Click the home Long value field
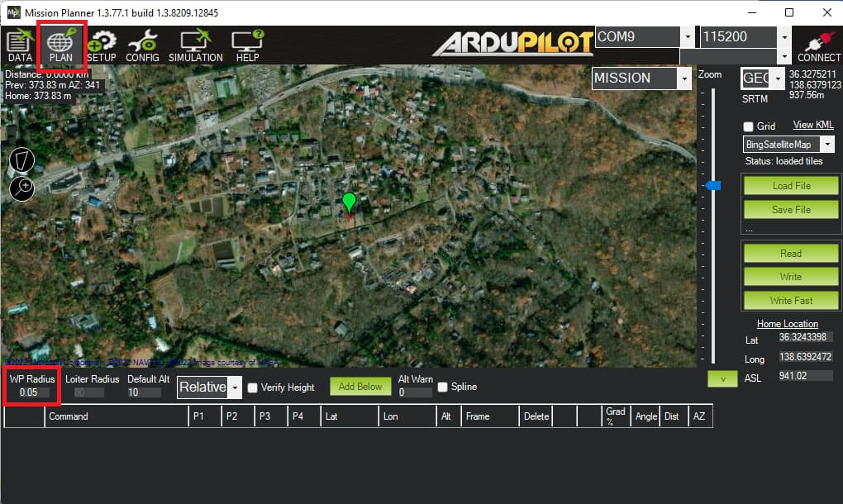 [x=805, y=357]
